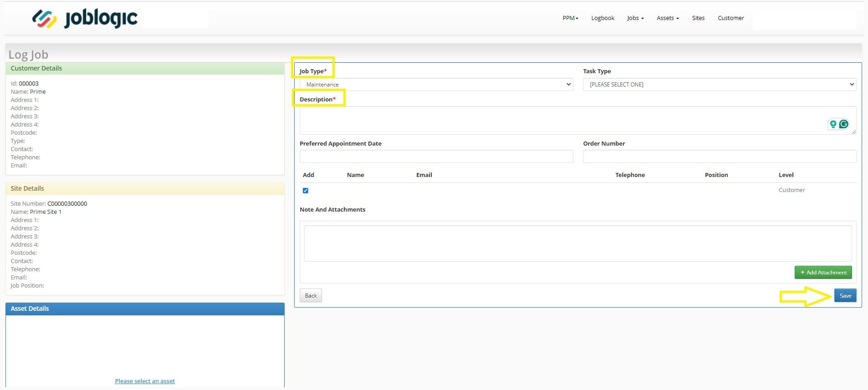This screenshot has width=868, height=390.
Task: Go to the Sites page
Action: 698,18
